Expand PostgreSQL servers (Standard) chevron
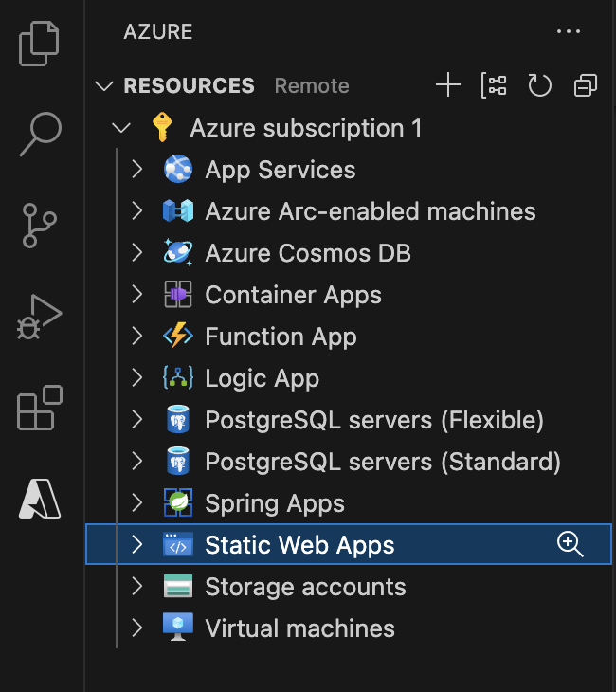 coord(137,462)
